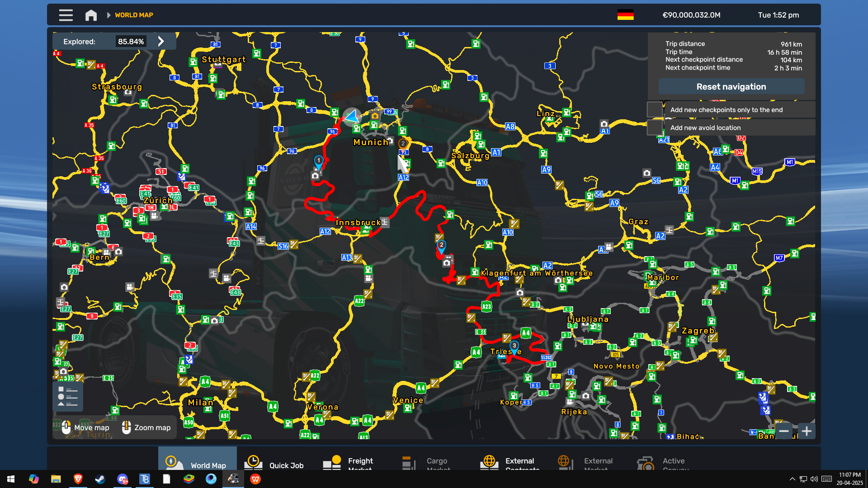Screen dimensions: 868x488
Task: Open File Explorer from the taskbar
Action: (56, 479)
